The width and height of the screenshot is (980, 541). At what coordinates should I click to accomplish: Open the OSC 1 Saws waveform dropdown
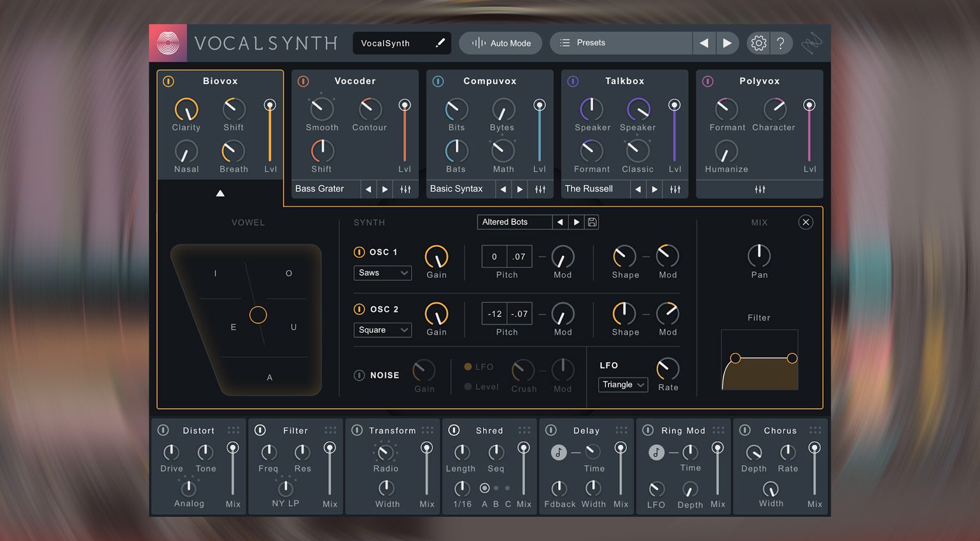[382, 273]
